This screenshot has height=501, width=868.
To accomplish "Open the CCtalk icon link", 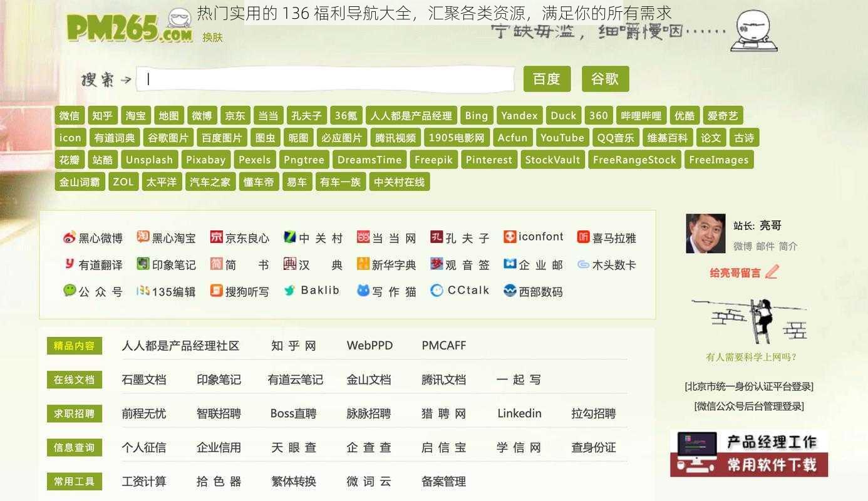I will coord(460,291).
